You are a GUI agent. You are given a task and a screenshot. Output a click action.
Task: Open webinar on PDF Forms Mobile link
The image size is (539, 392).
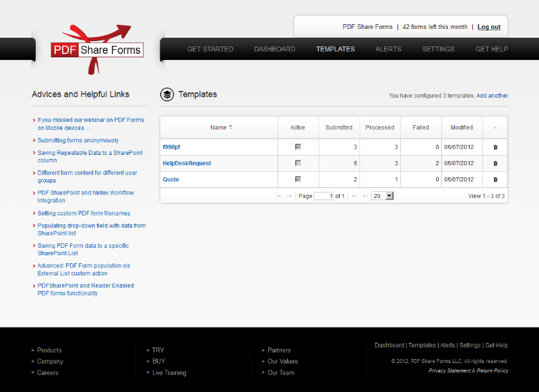(x=91, y=124)
